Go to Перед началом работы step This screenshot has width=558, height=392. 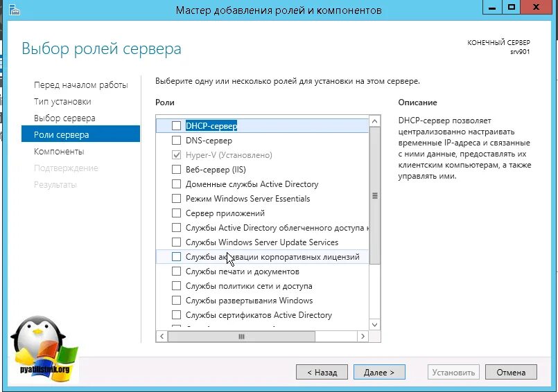tap(81, 85)
